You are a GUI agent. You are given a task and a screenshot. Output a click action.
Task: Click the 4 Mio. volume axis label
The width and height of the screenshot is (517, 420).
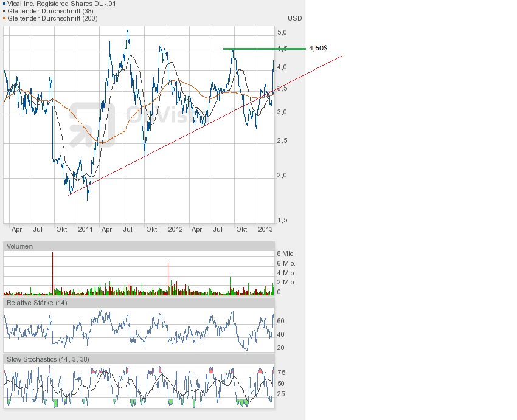[x=286, y=273]
